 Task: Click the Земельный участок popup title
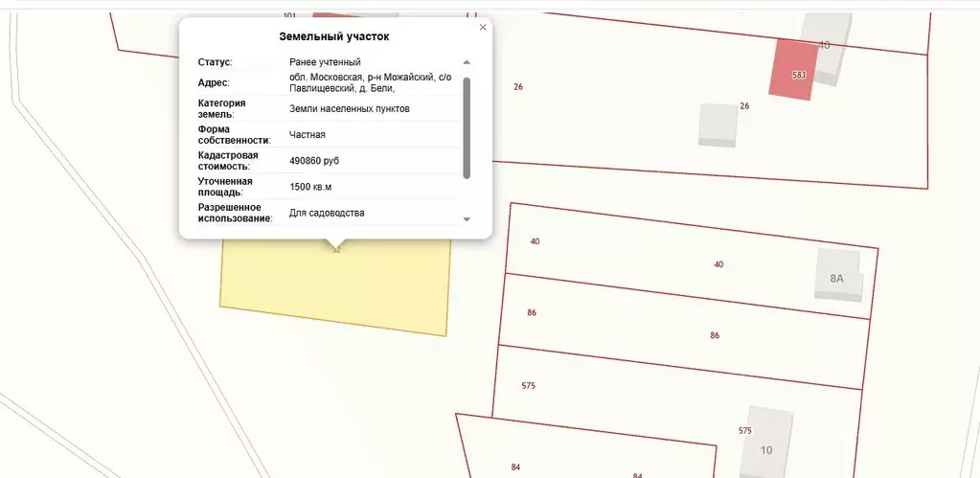(x=333, y=36)
